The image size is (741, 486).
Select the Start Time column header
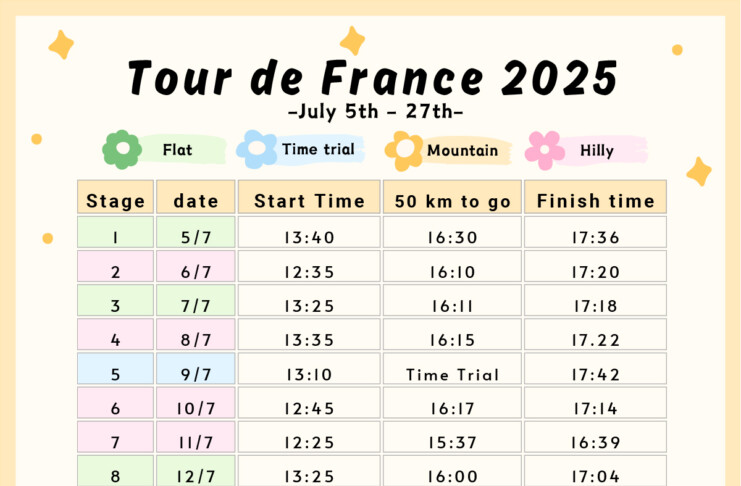[309, 200]
